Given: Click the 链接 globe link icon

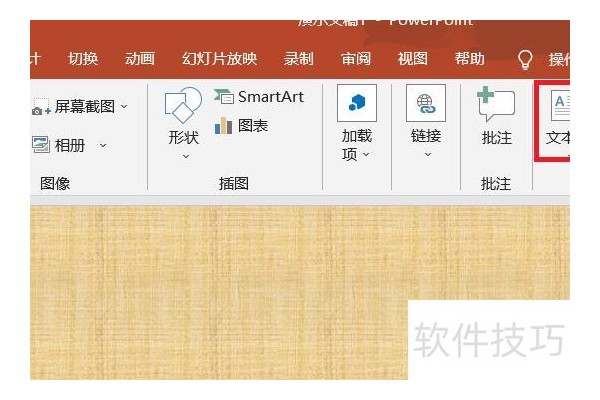Looking at the screenshot, I should pos(426,103).
